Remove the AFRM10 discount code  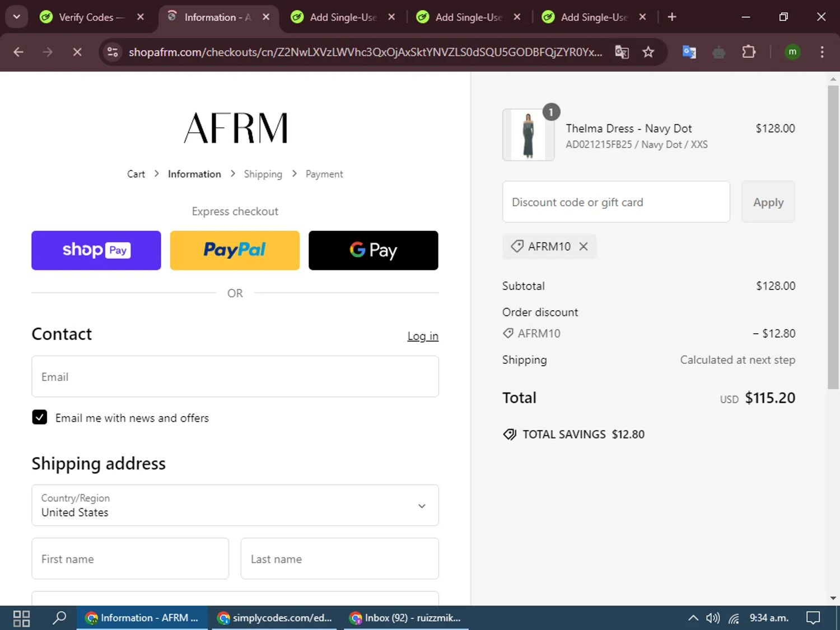[584, 246]
